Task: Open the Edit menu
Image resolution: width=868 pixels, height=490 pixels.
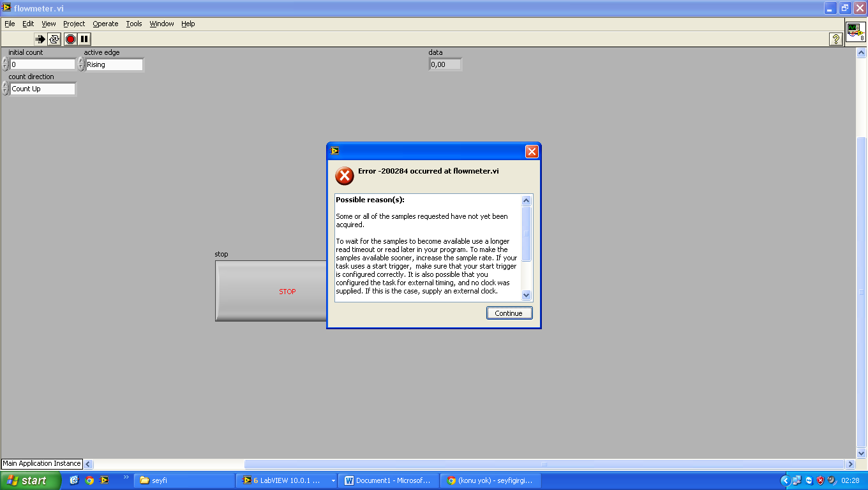Action: [x=28, y=24]
